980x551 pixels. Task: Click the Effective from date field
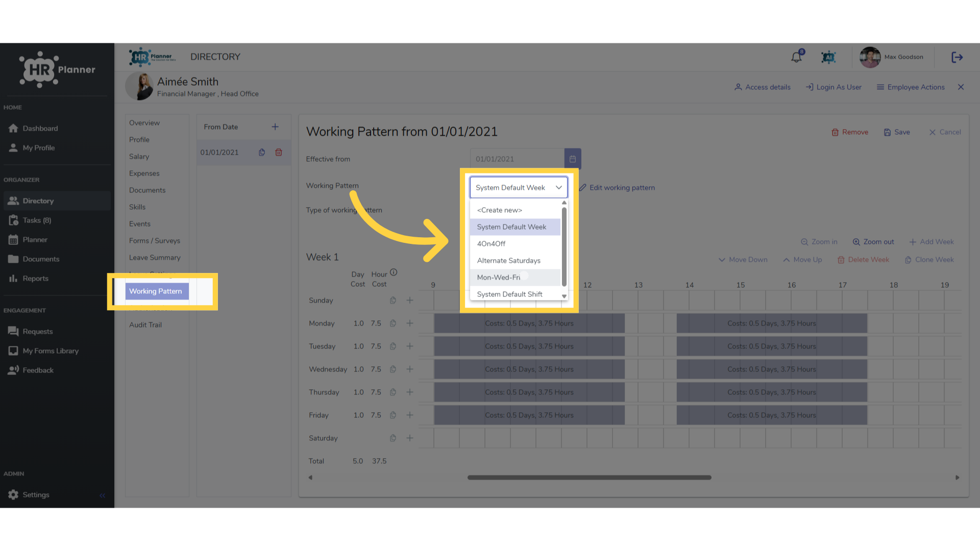pos(517,159)
